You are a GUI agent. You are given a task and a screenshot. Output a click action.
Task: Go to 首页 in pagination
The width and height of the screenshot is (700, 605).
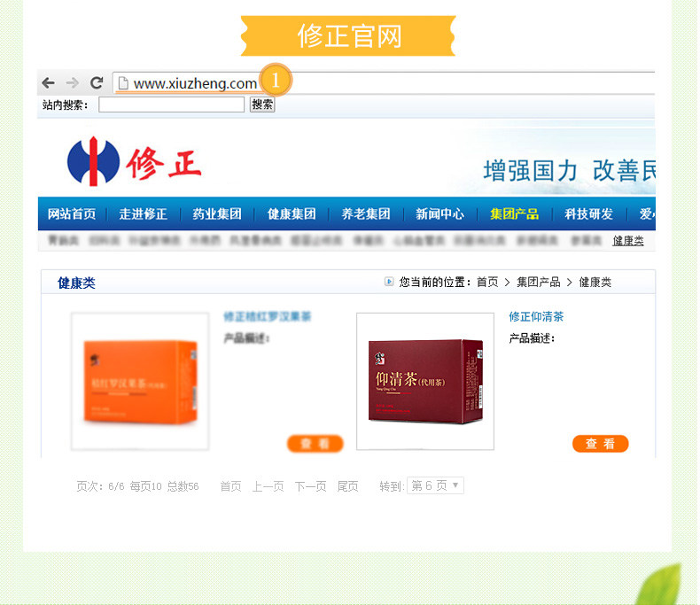click(230, 486)
